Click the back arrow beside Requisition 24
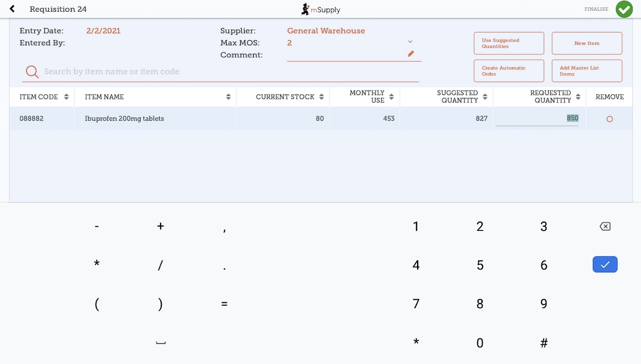This screenshot has width=641, height=364. coord(12,9)
